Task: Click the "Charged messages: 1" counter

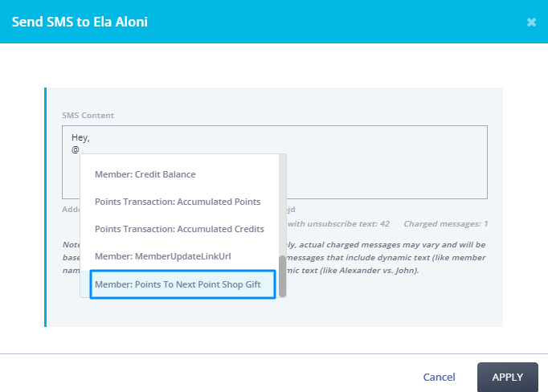Action: coord(445,223)
